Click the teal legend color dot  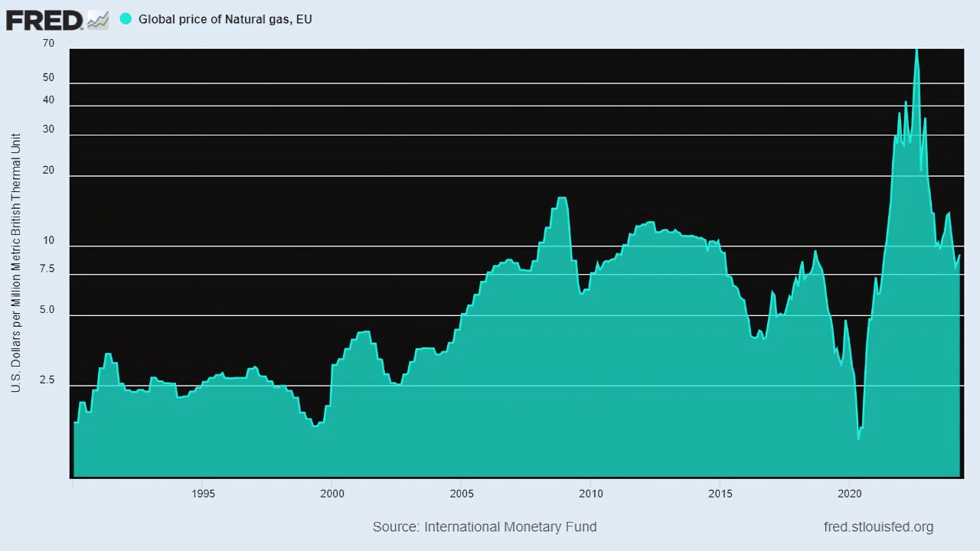(126, 18)
